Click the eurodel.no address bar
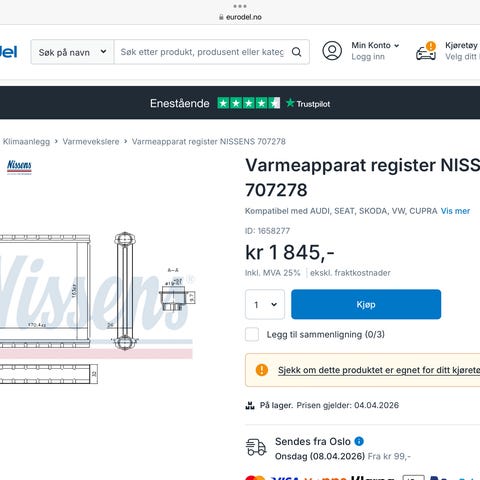The image size is (480, 480). click(240, 17)
